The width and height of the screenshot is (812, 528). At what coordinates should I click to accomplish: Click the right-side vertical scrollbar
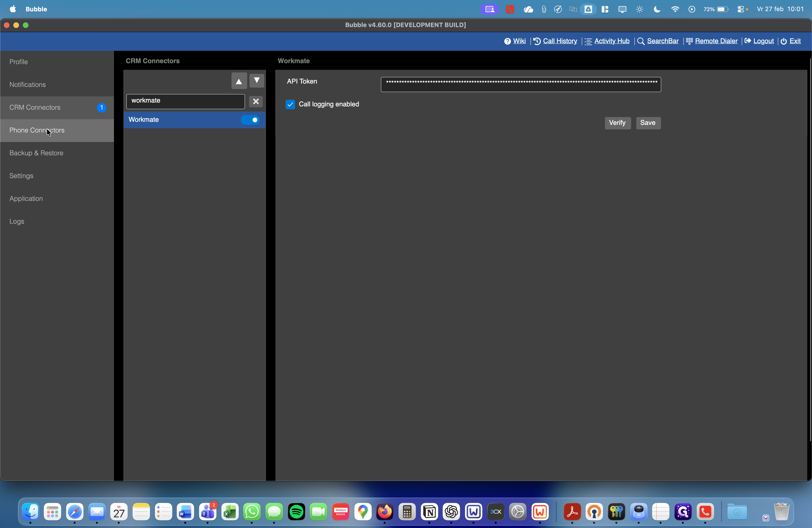click(810, 249)
